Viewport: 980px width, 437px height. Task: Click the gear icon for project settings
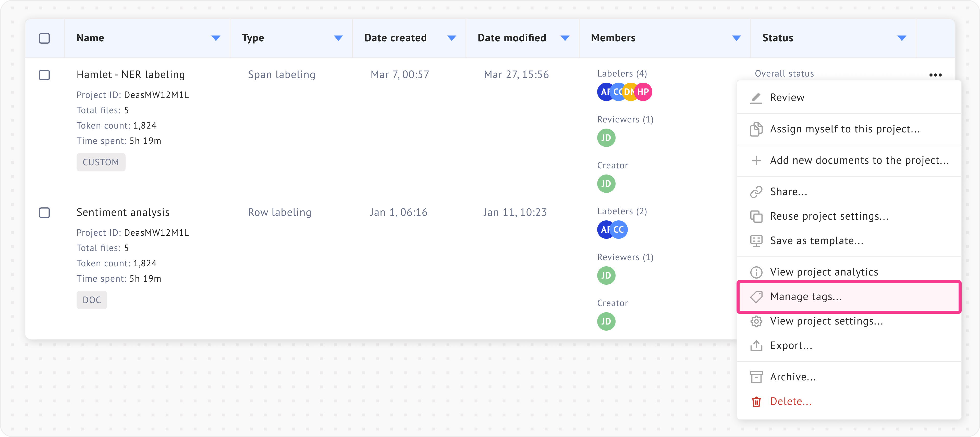click(x=756, y=321)
